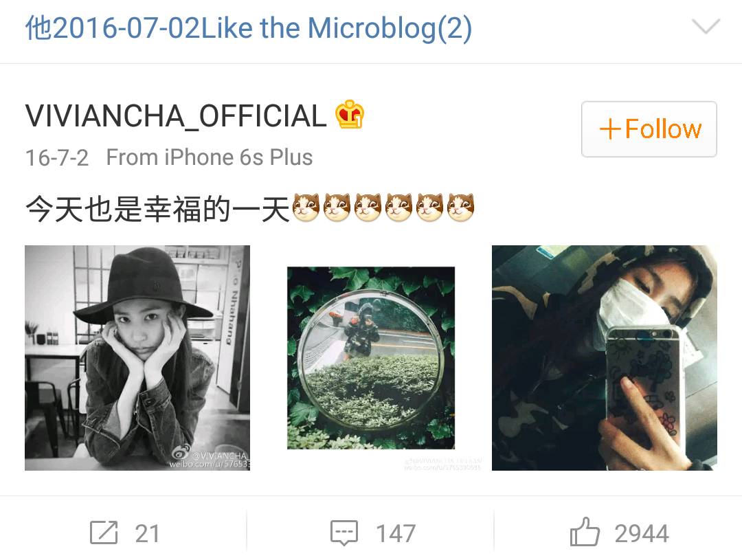The width and height of the screenshot is (742, 560).
Task: Open the 2016-07-02 Like the Microblog header
Action: pos(249,28)
